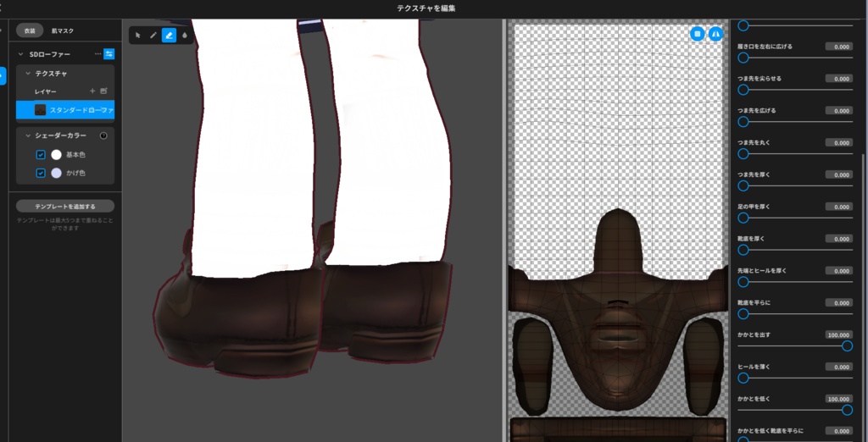Toggle the SDローファー parameter sliders icon
This screenshot has width=868, height=442.
point(109,54)
